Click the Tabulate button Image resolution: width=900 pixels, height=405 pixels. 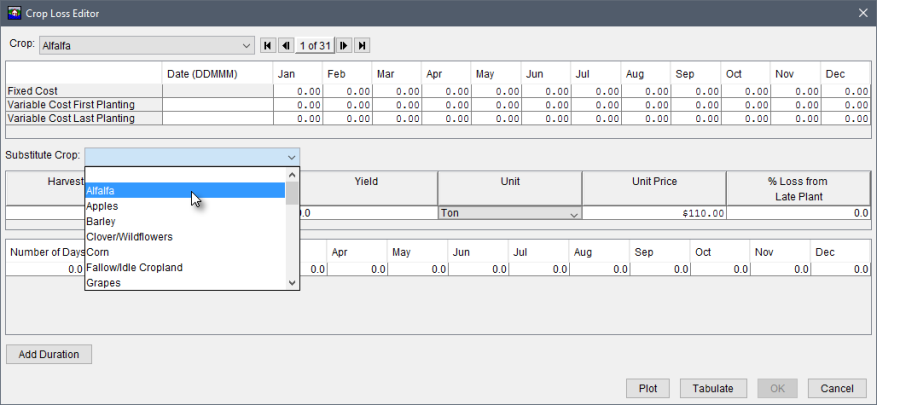click(x=713, y=389)
